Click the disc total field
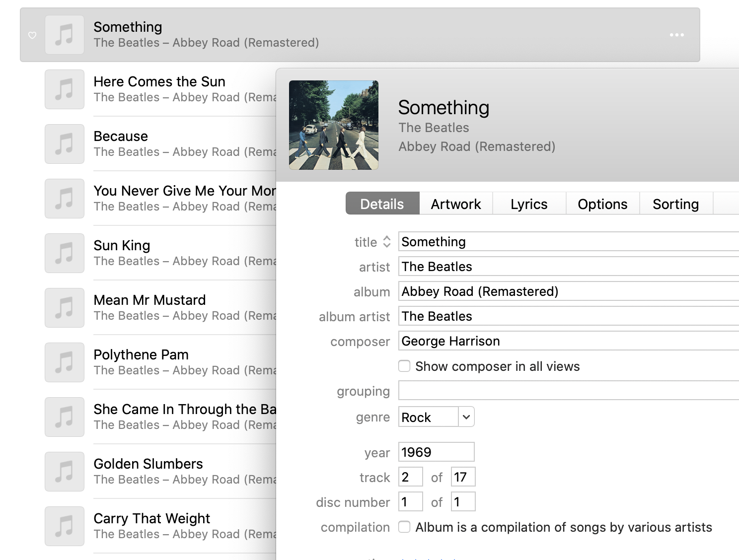This screenshot has height=560, width=739. pyautogui.click(x=463, y=501)
